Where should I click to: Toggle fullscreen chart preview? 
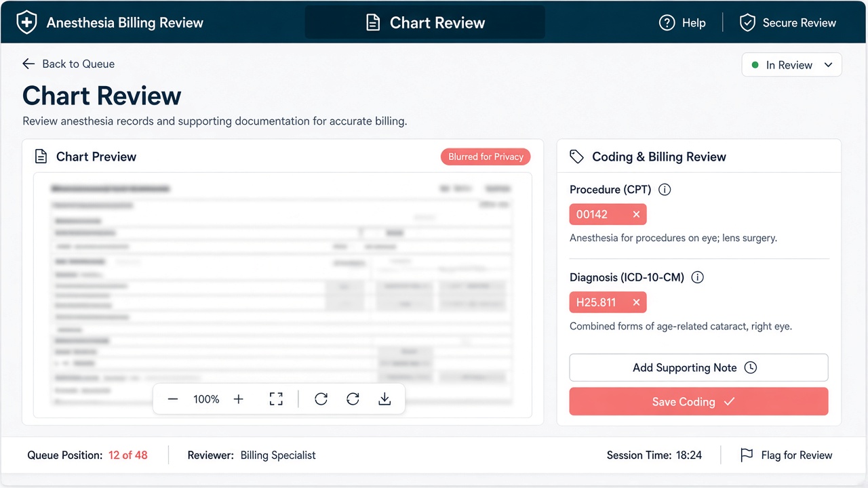click(x=276, y=399)
